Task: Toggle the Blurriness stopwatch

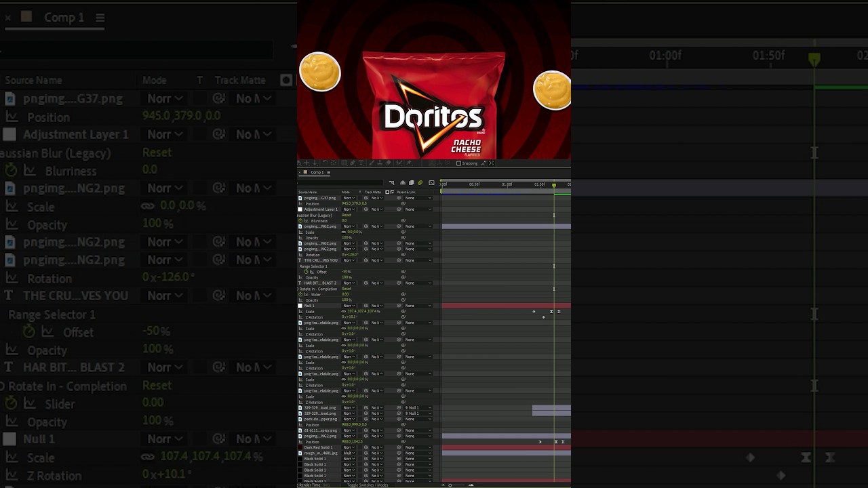Action: pyautogui.click(x=300, y=221)
